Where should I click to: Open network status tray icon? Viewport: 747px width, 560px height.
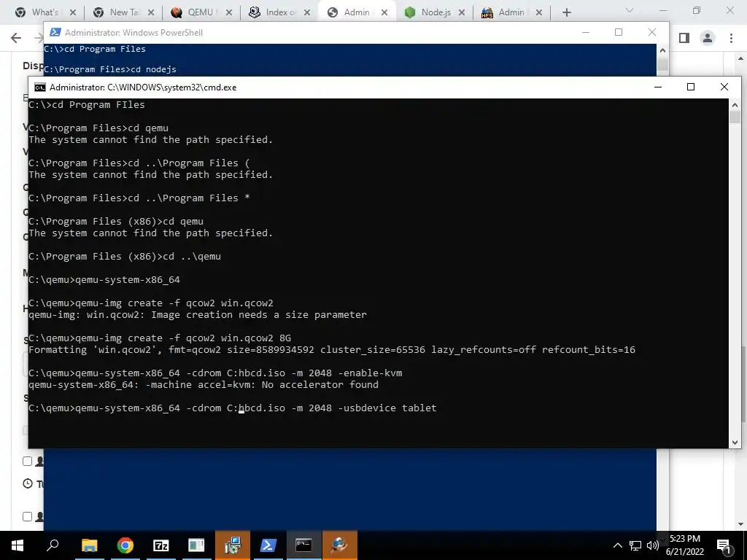click(635, 545)
